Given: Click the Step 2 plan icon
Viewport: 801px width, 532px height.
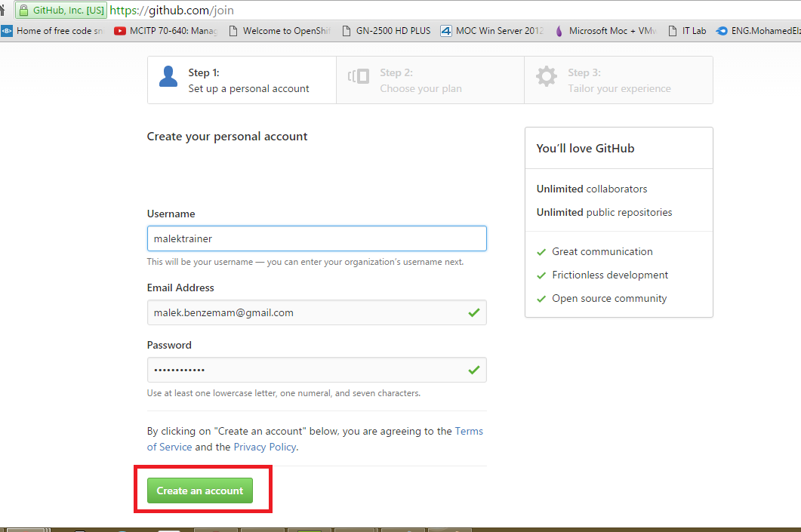Looking at the screenshot, I should click(x=358, y=76).
